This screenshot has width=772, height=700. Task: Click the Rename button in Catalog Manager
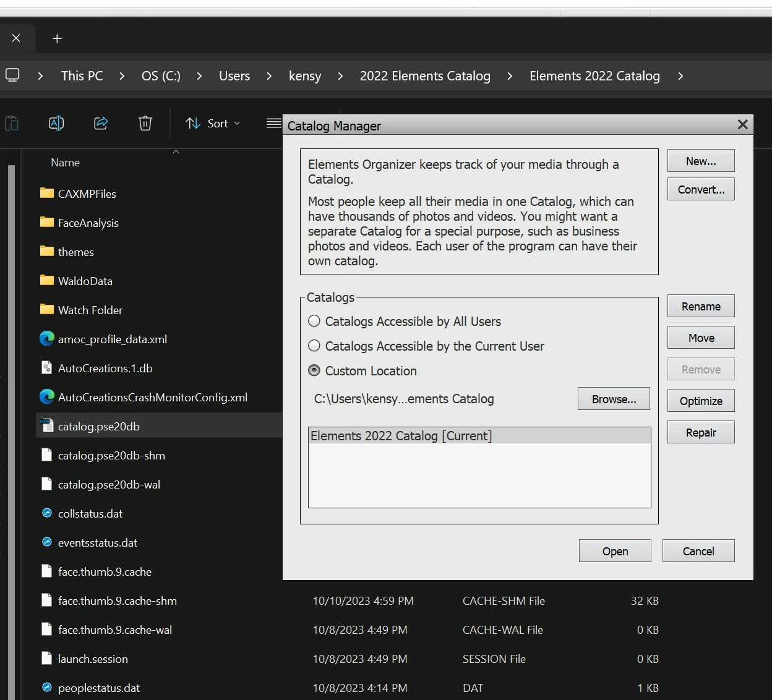point(701,306)
